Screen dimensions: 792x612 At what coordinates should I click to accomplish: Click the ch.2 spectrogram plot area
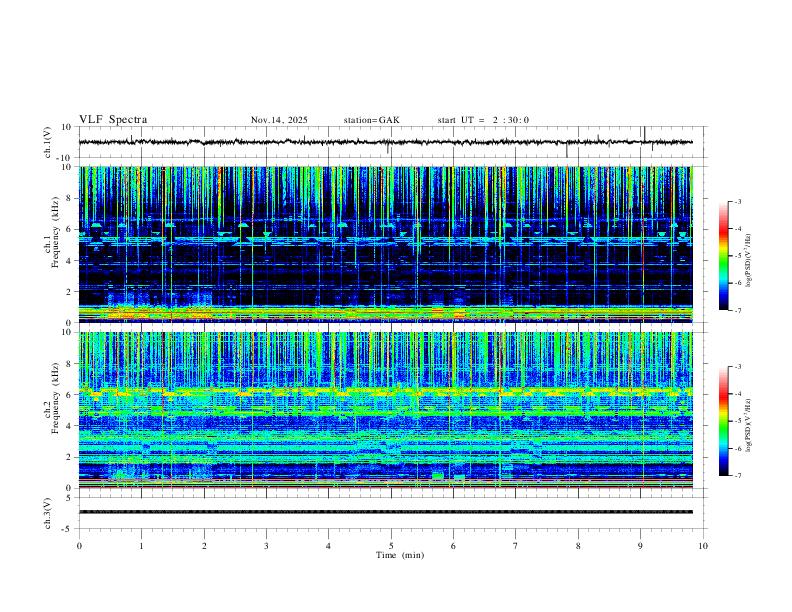(x=386, y=410)
